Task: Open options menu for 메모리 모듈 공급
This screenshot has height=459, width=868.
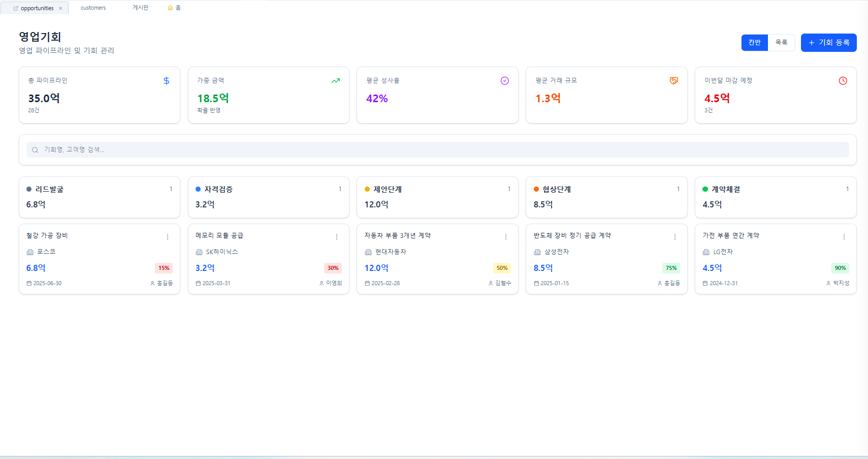Action: click(x=337, y=237)
